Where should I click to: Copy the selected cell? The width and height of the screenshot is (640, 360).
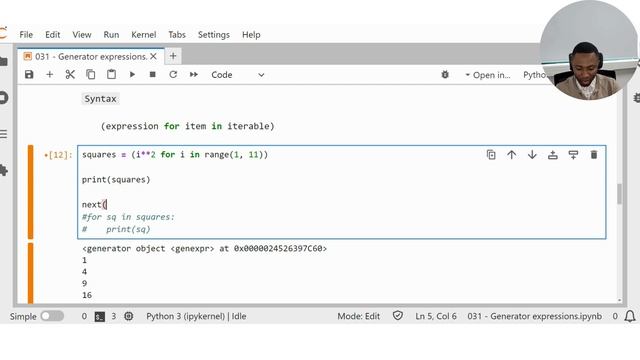tap(91, 75)
